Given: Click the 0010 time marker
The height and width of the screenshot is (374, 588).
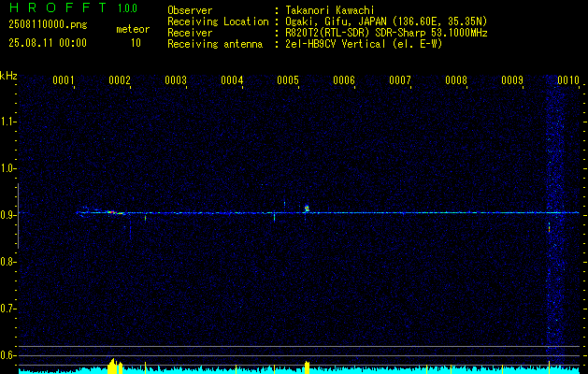Looking at the screenshot, I should tap(568, 80).
